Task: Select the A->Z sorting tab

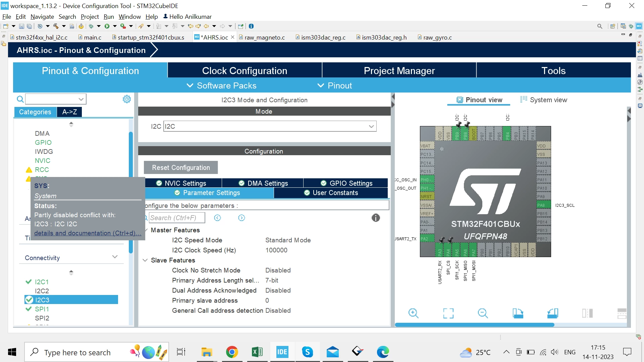Action: coord(70,112)
